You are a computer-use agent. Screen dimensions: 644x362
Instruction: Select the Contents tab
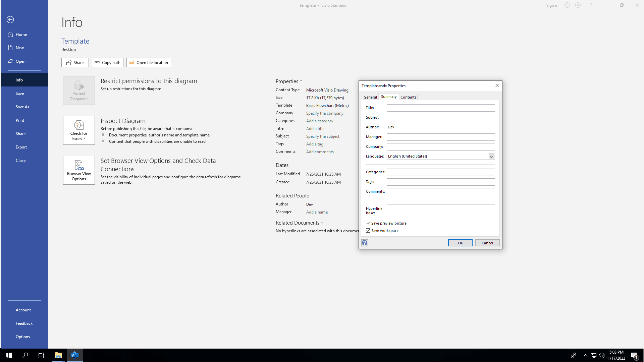(x=408, y=97)
